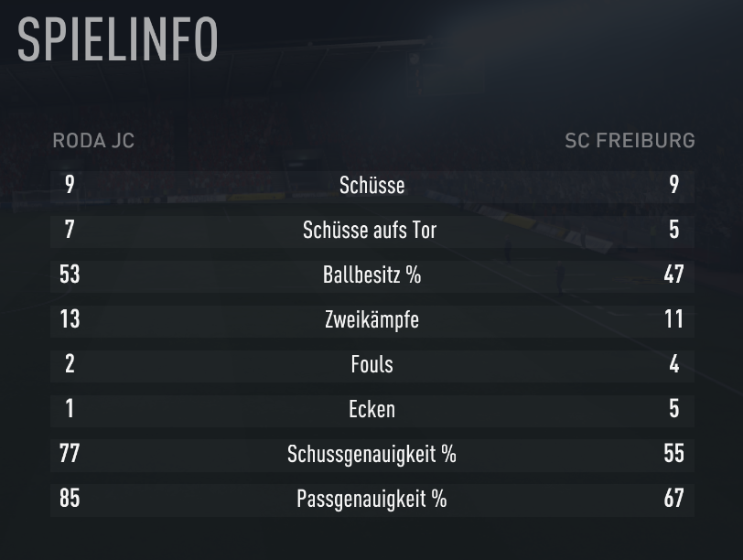This screenshot has width=743, height=560.
Task: Click Freiburg's pass accuracy value 67
Action: (x=673, y=499)
